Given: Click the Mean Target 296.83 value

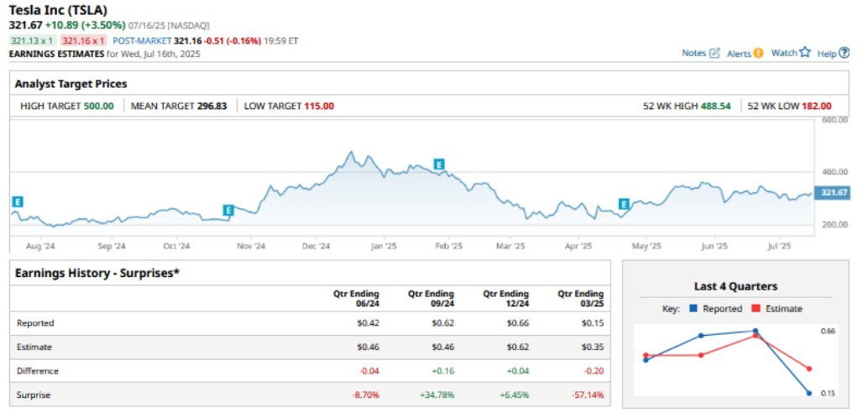Looking at the screenshot, I should 212,107.
